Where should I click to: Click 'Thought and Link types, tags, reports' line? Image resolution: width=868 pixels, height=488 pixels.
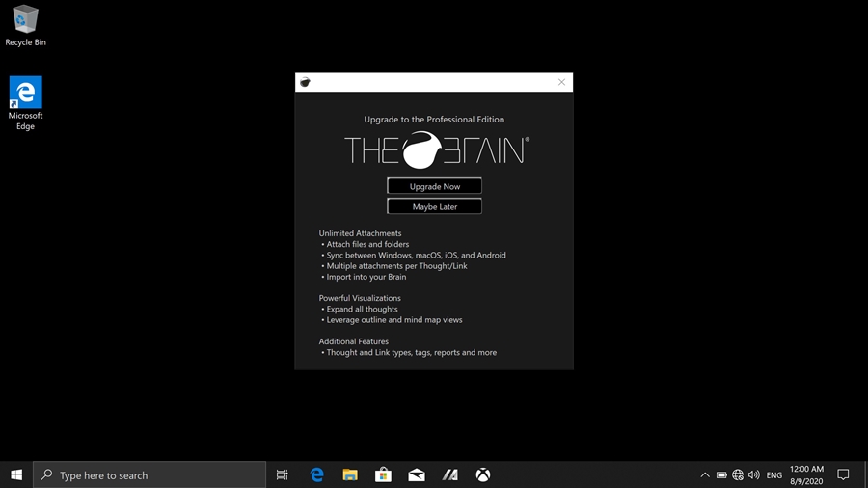pos(411,352)
